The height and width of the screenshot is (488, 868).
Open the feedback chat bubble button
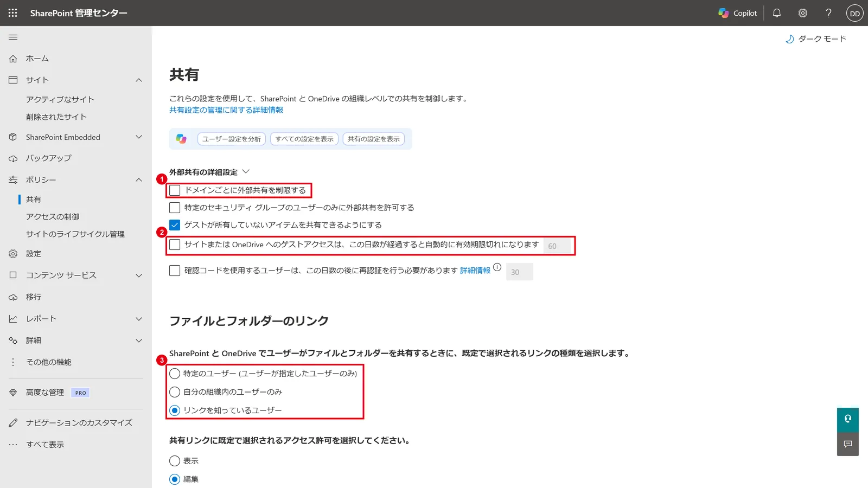pos(848,444)
